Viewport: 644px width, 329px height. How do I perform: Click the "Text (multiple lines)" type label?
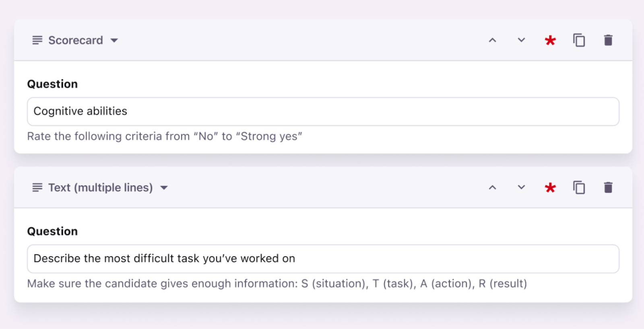click(x=101, y=187)
